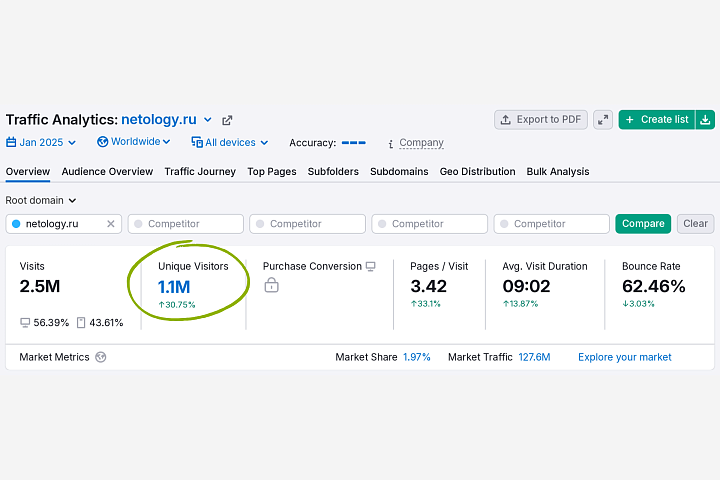Image resolution: width=720 pixels, height=480 pixels.
Task: Switch to Top Pages tab
Action: 272,171
